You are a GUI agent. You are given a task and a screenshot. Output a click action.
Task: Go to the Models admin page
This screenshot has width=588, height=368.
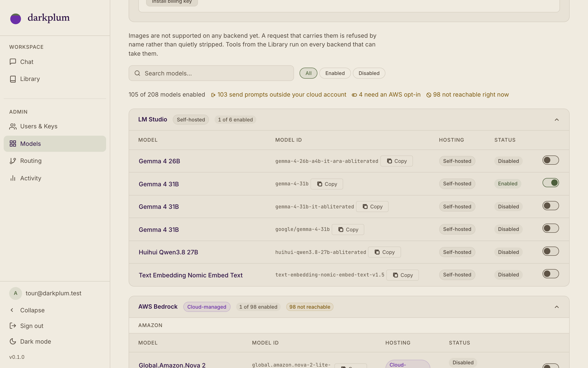[x=55, y=144]
